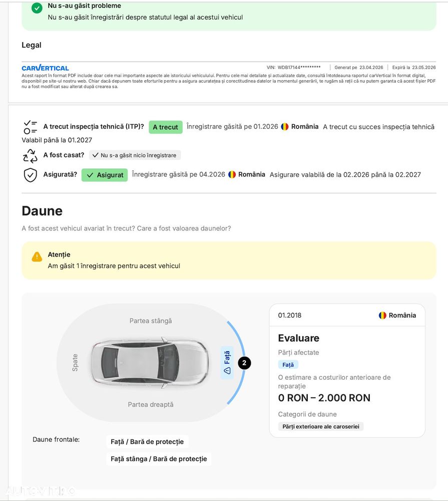
Task: Click 'Părți exterioare ale caroseriei' category tag
Action: click(321, 427)
